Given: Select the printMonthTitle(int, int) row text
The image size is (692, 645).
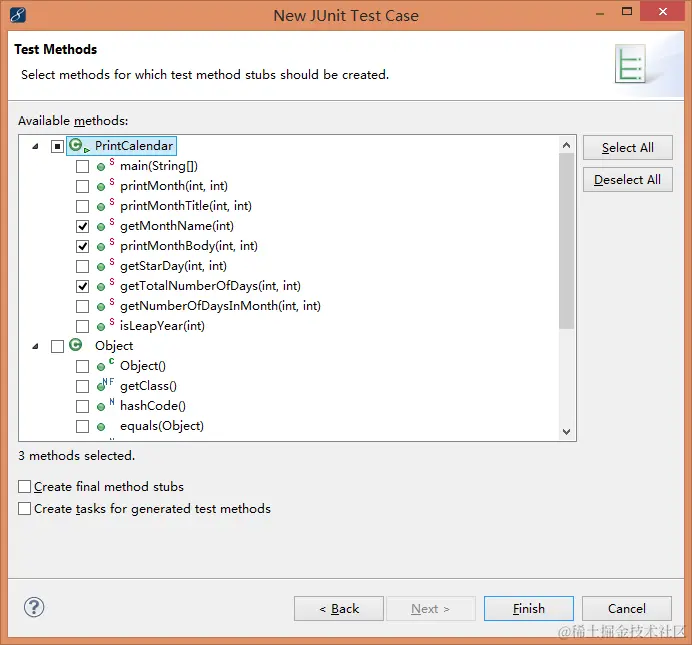Looking at the screenshot, I should (186, 206).
